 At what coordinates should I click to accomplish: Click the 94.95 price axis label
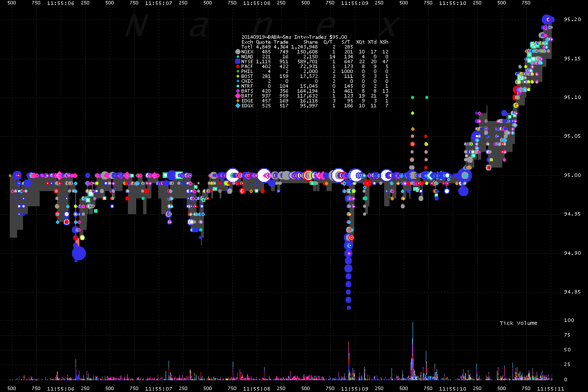point(573,214)
